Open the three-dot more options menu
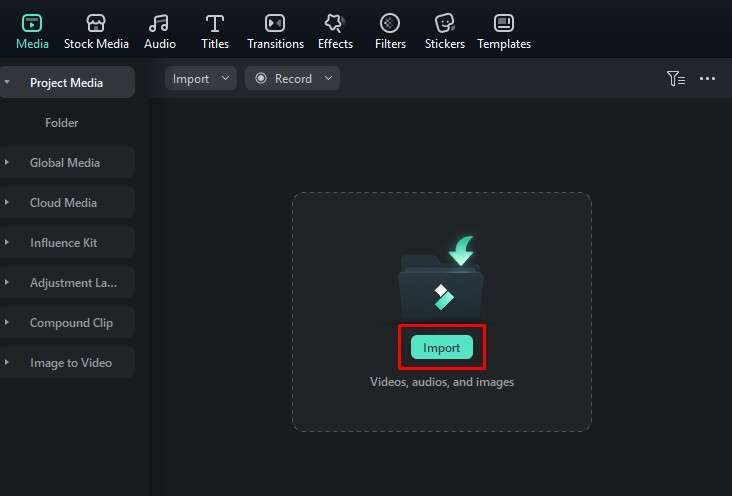732x496 pixels. [707, 78]
